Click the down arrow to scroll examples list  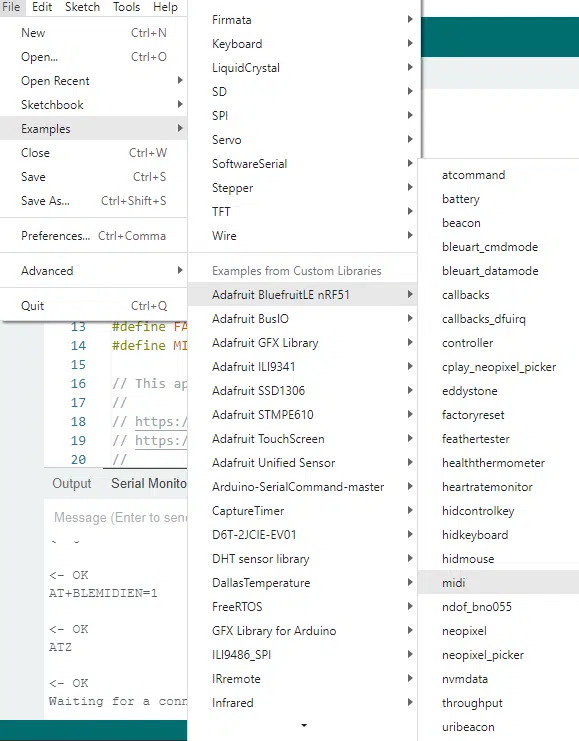coord(304,725)
